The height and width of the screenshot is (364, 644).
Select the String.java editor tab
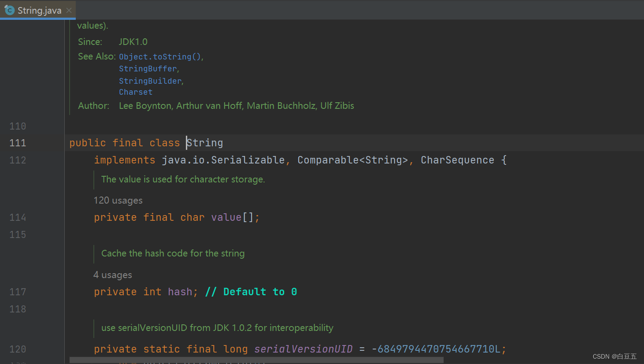(38, 10)
